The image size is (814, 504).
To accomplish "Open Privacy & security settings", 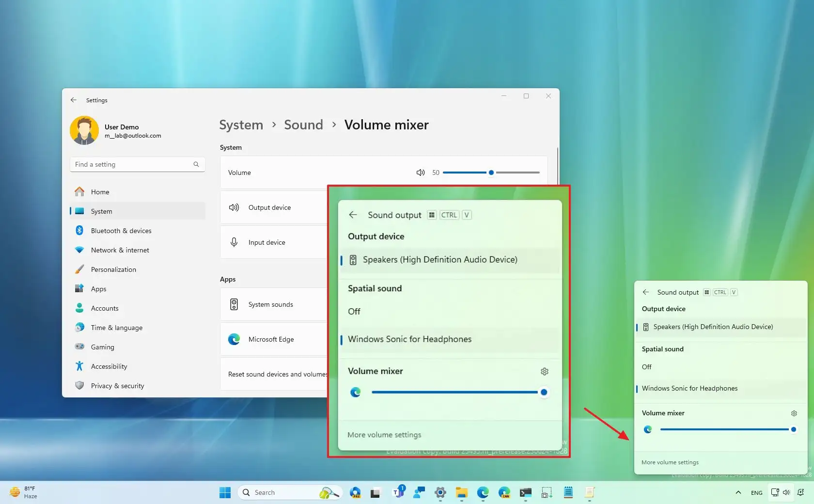I will pos(138,386).
